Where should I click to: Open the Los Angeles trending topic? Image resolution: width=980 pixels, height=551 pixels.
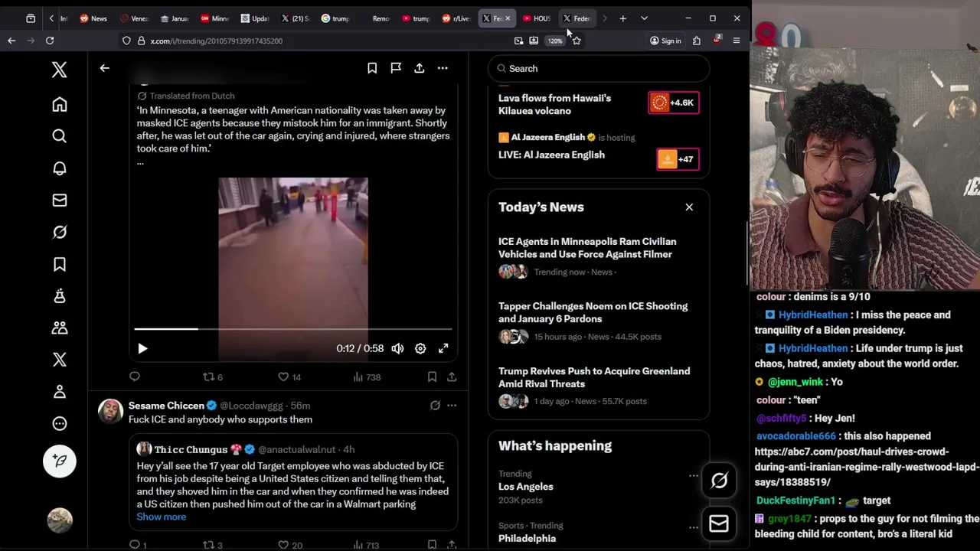coord(526,487)
